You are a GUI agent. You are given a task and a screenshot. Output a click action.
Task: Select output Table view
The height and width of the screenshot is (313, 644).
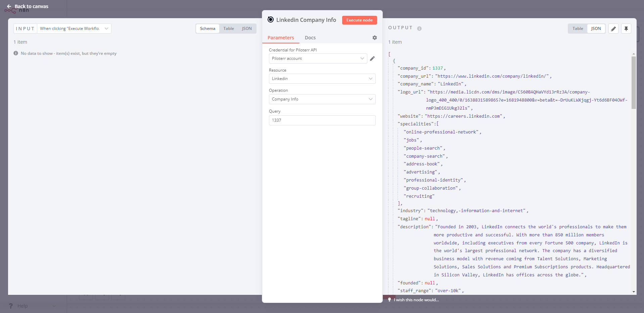point(578,29)
